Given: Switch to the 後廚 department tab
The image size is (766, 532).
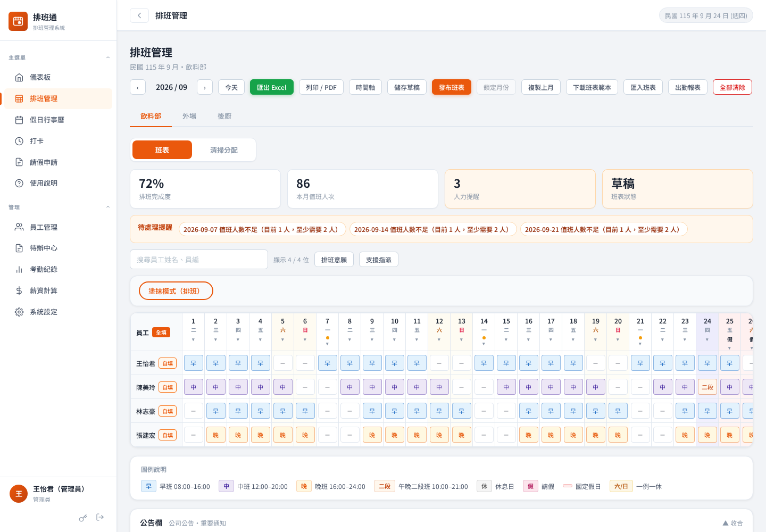Looking at the screenshot, I should (x=224, y=116).
